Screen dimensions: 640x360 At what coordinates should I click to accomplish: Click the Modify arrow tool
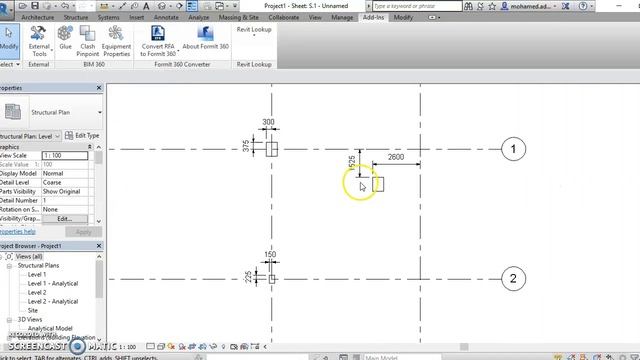(9, 41)
